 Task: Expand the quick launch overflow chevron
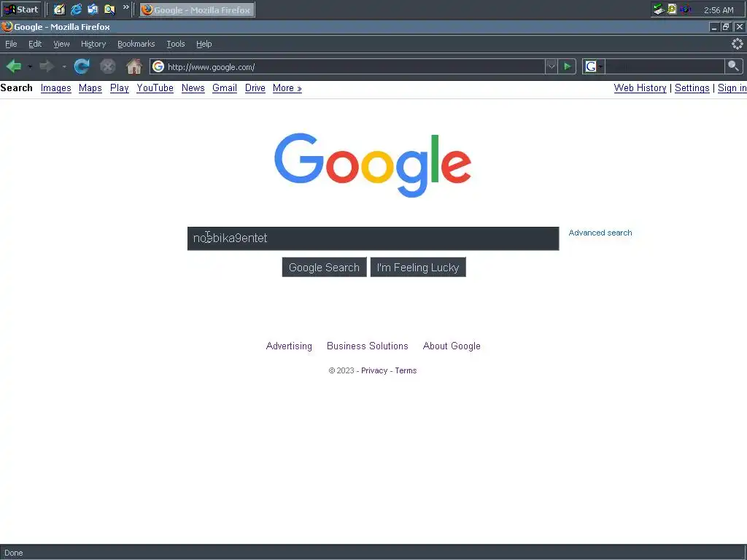[125, 7]
